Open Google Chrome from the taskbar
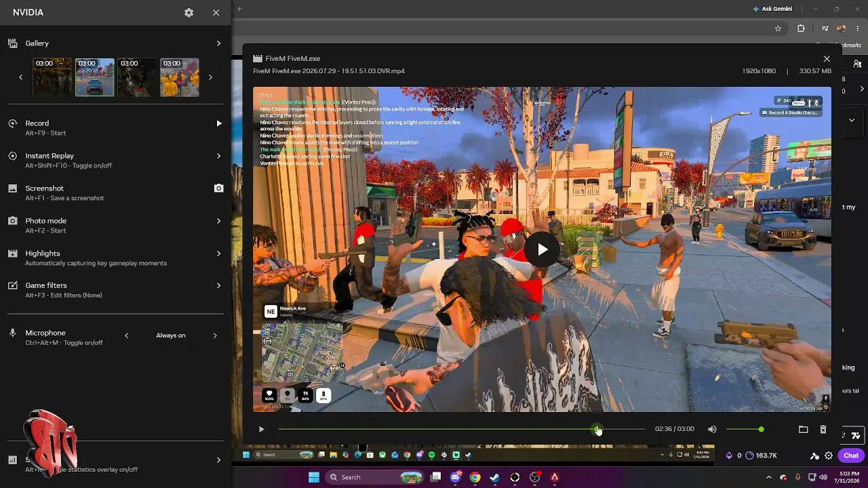This screenshot has height=488, width=868. pos(475,477)
